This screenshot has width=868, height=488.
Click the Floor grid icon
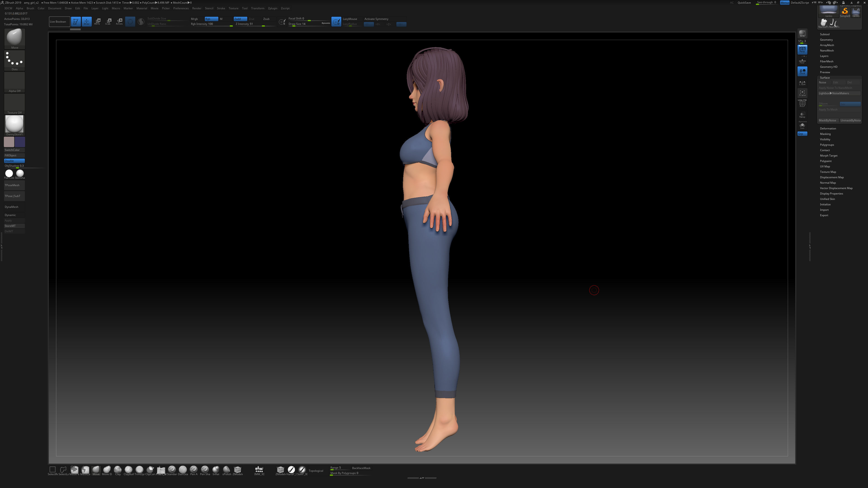pyautogui.click(x=802, y=61)
